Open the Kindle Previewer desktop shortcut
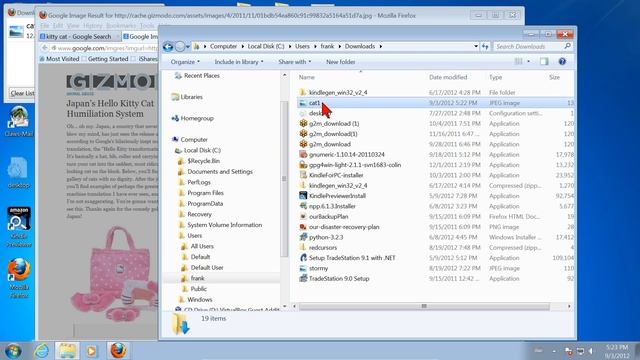The image size is (640, 360). coord(19,227)
